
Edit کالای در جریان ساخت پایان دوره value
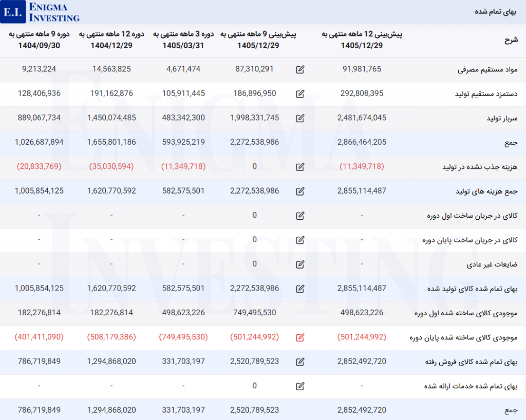click(x=300, y=240)
